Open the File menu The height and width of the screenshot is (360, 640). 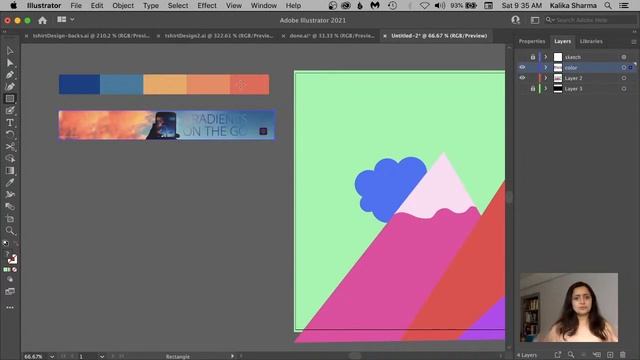coord(76,6)
